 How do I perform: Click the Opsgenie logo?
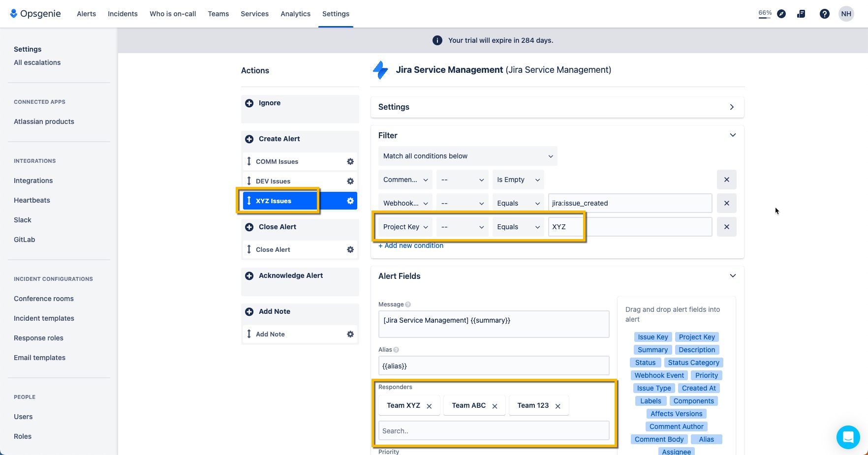[35, 14]
